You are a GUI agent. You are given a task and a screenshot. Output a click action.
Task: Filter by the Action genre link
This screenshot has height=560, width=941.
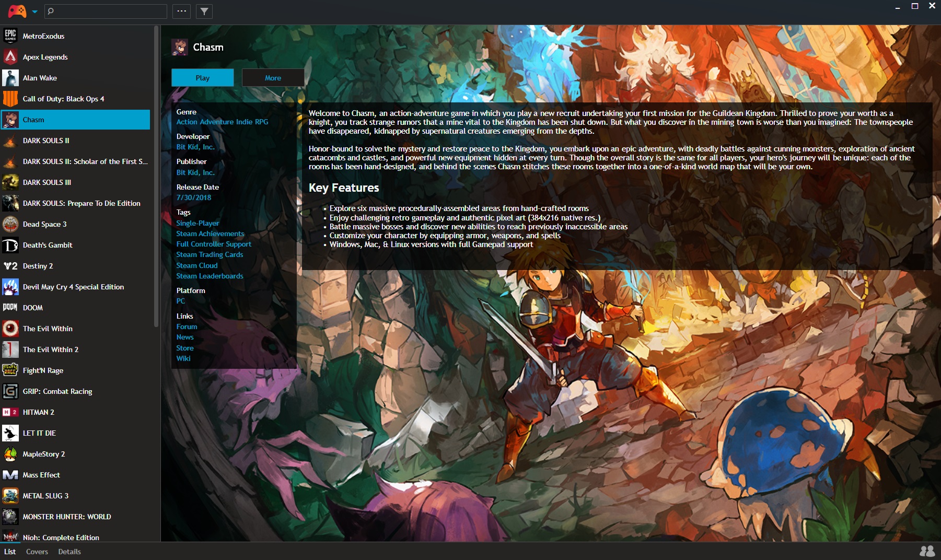[187, 122]
